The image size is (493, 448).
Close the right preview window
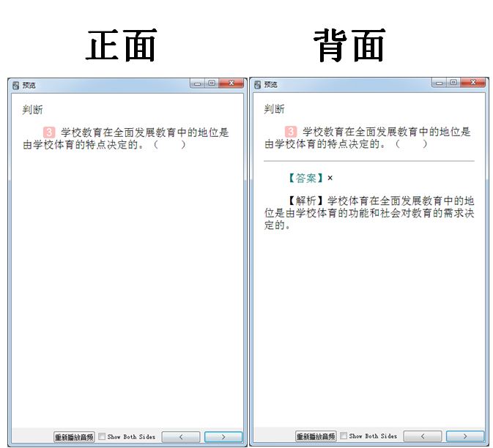click(x=473, y=83)
